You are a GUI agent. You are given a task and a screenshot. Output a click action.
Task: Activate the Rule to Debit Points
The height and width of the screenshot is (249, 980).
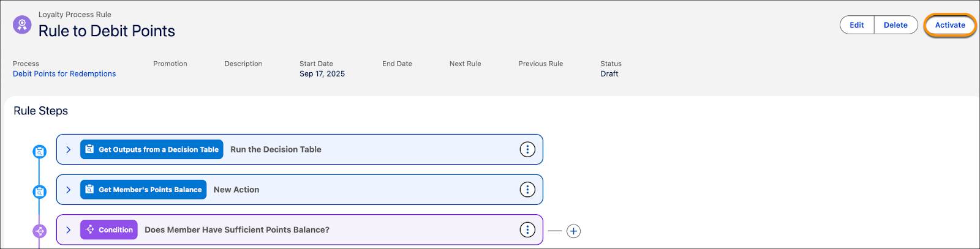click(949, 25)
